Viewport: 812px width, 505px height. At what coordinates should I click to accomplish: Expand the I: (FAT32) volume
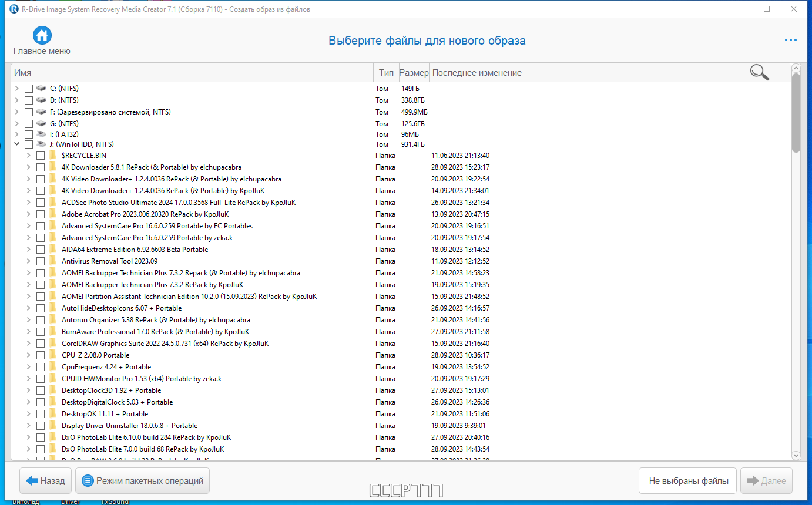click(16, 134)
